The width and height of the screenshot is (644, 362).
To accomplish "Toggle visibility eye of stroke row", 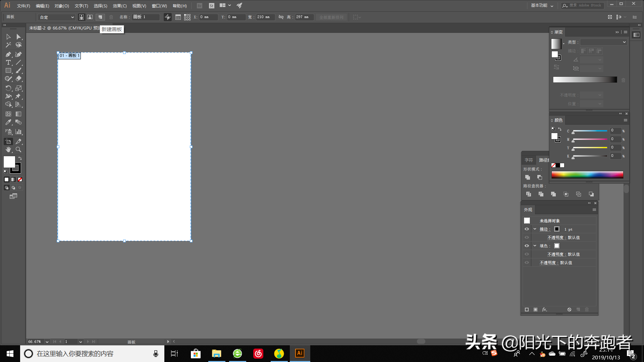I will point(527,229).
